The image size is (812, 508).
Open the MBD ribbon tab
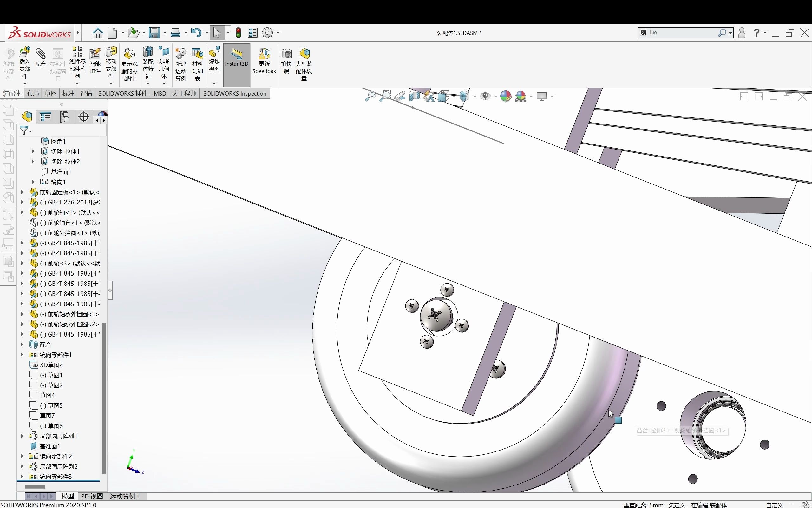pos(160,93)
